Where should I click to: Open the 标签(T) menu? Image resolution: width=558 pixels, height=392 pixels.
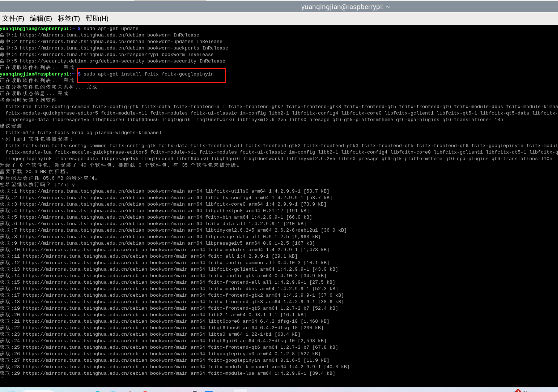coord(69,19)
